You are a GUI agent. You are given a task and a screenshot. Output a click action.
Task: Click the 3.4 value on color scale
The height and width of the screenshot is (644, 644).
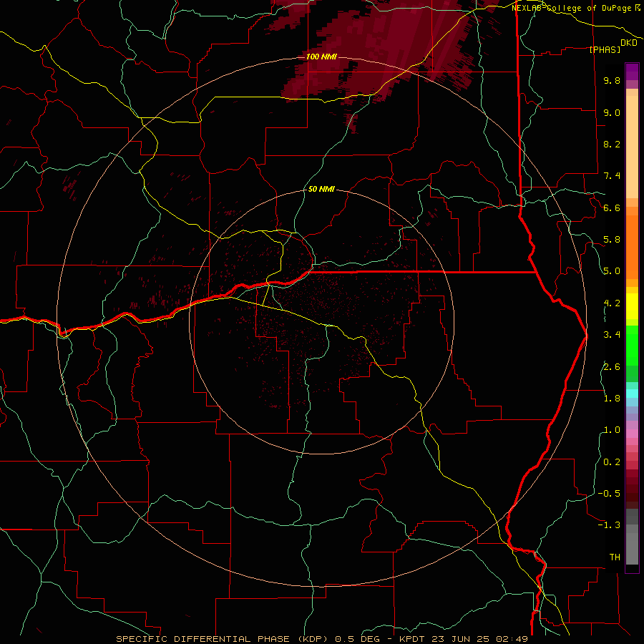[x=612, y=335]
